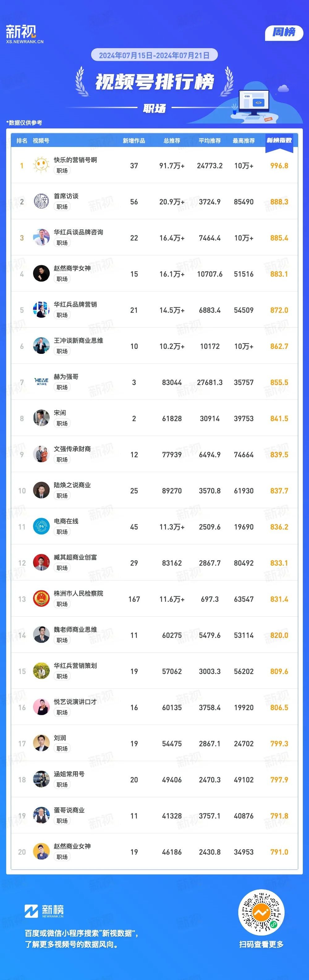Click the 赫为强哥 HEWE logo avatar

[41, 382]
